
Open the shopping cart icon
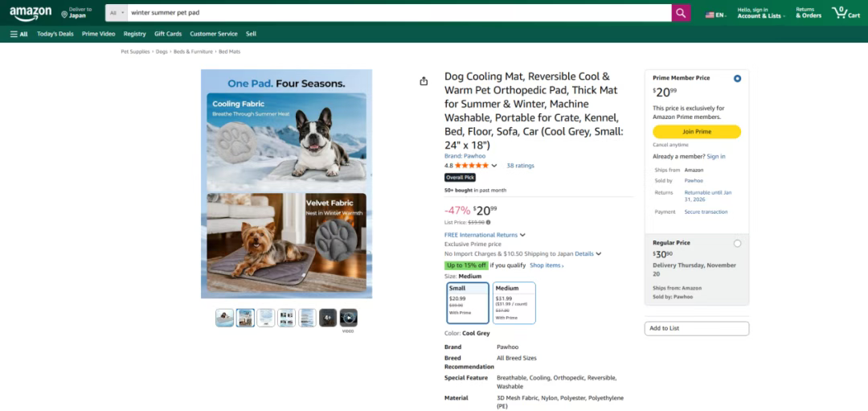pos(845,12)
